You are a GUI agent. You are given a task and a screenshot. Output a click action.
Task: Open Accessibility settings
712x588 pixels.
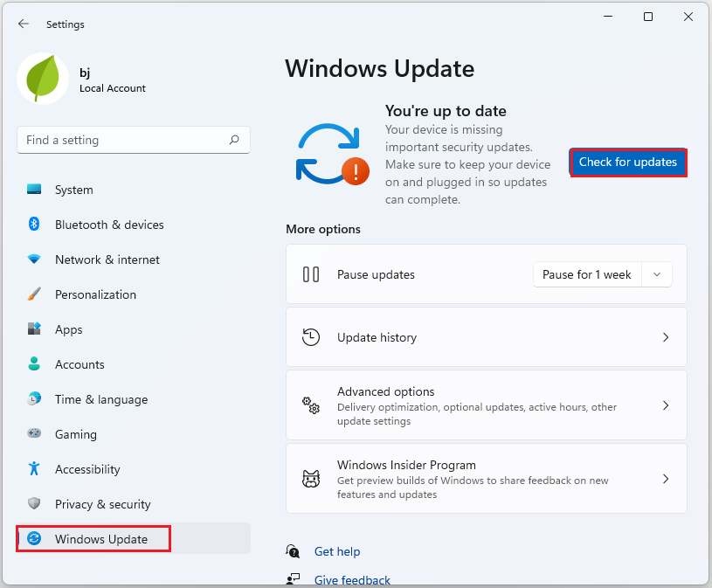tap(134, 469)
